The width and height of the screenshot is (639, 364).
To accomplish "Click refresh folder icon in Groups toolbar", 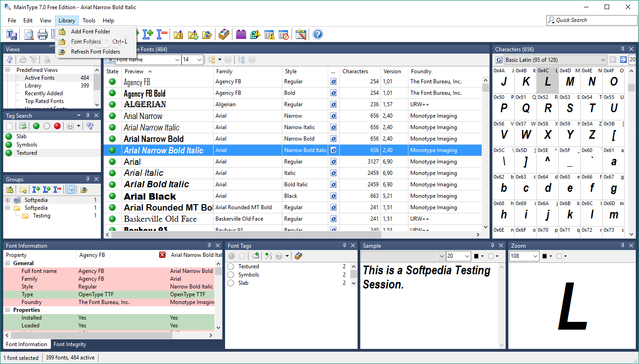I will [x=84, y=190].
